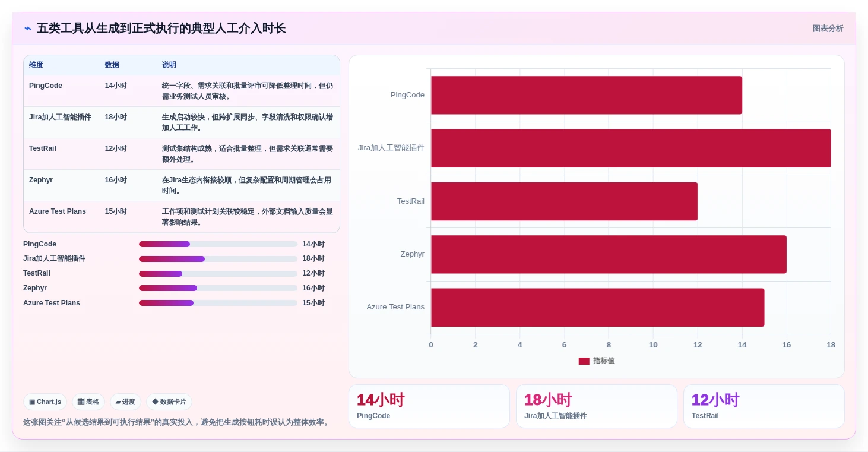Click the Zephyr progress bar
Viewport: 868px width, 452px height.
[218, 288]
